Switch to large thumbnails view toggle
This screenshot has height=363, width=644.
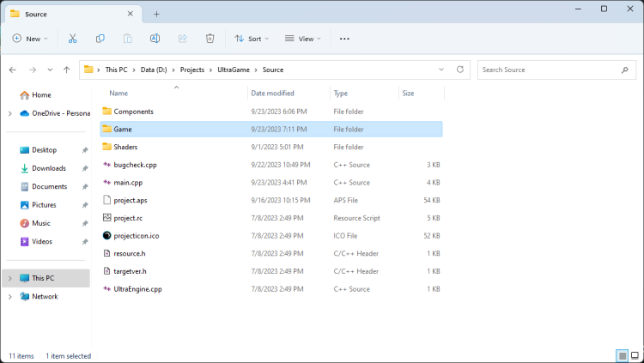click(635, 355)
